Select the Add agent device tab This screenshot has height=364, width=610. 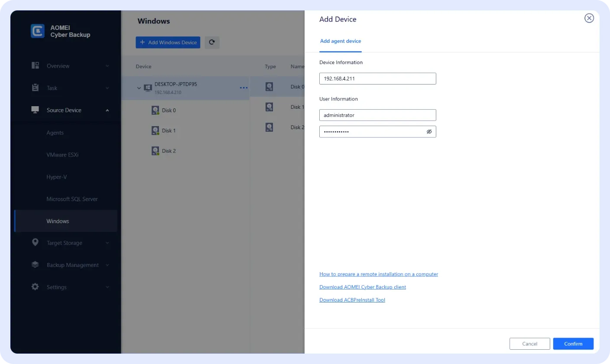tap(340, 41)
